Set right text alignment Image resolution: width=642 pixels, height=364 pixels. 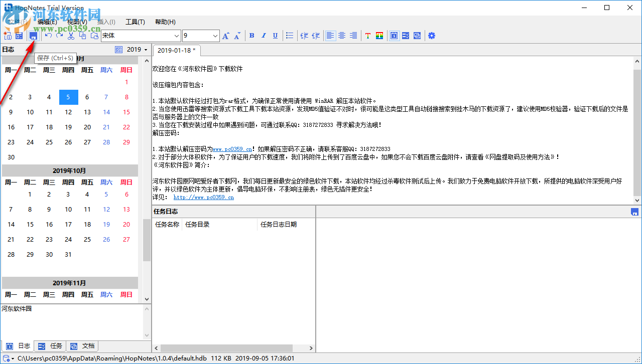(x=353, y=36)
